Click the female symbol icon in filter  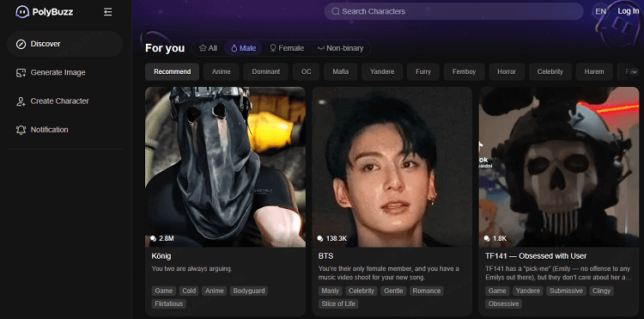273,48
